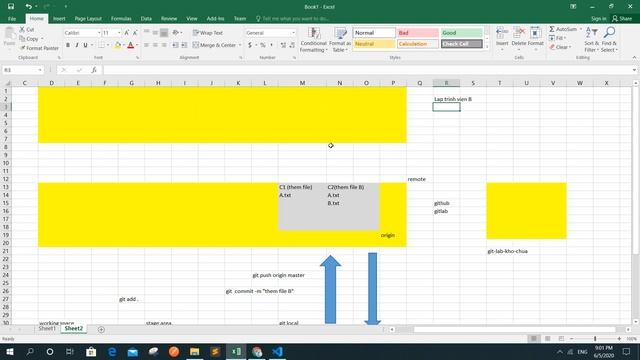Screen dimensions: 640x360
Task: Activate Format Painter
Action: coord(39,48)
